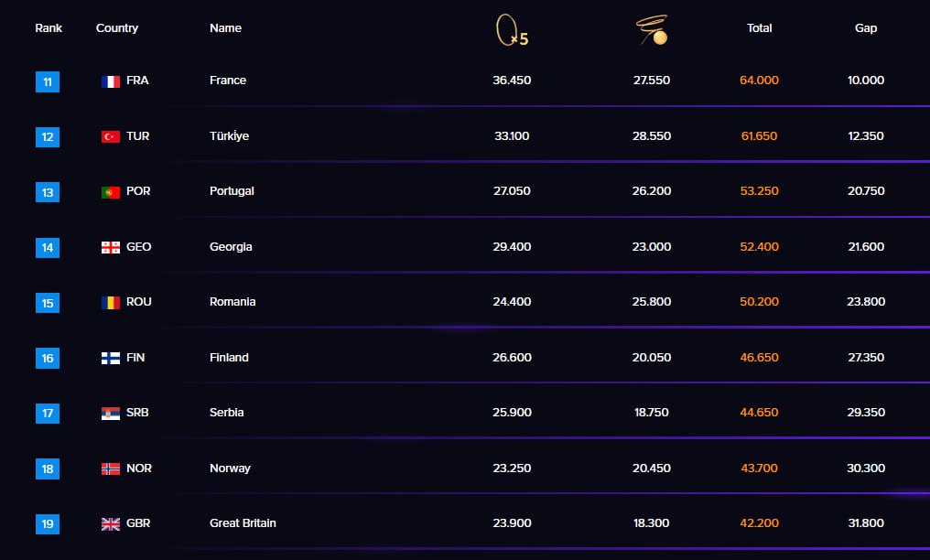The width and height of the screenshot is (930, 560).
Task: Click the France flag icon
Action: tap(111, 81)
